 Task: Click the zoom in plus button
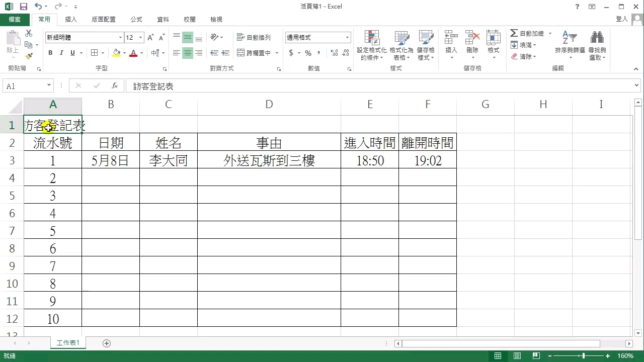click(x=608, y=356)
